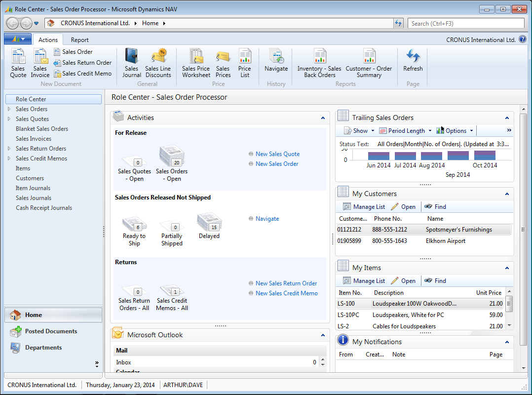Image resolution: width=532 pixels, height=395 pixels.
Task: Open the recent pages history dropdown arrow
Action: click(x=37, y=23)
